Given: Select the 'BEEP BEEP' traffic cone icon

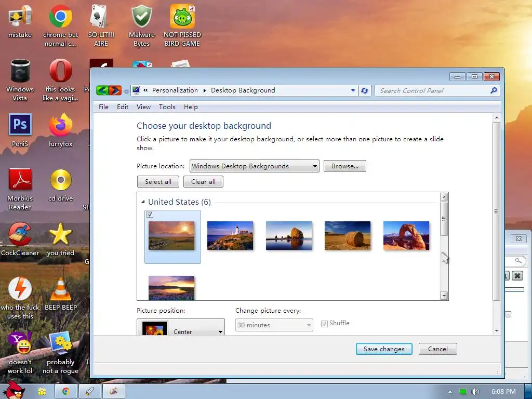Looking at the screenshot, I should pyautogui.click(x=60, y=294).
